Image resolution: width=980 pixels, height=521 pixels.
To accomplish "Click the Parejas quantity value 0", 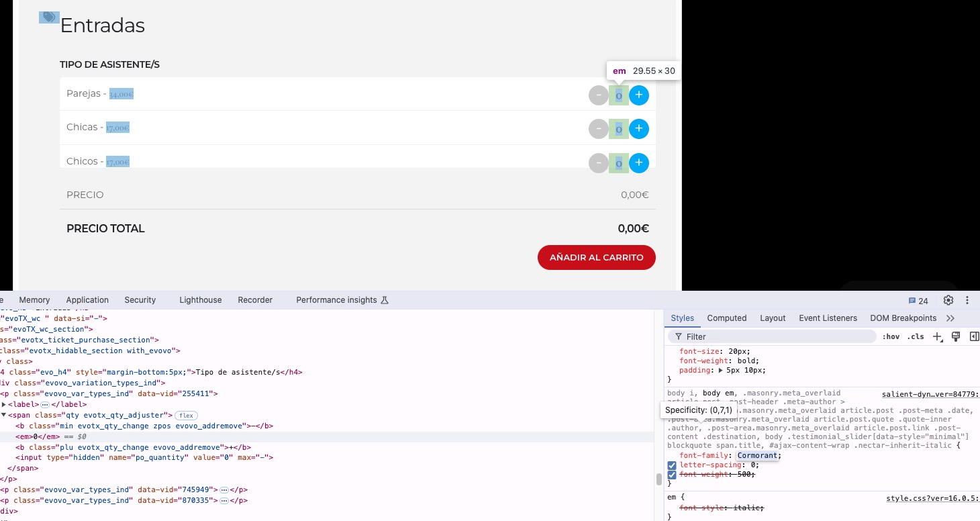I will tap(619, 95).
